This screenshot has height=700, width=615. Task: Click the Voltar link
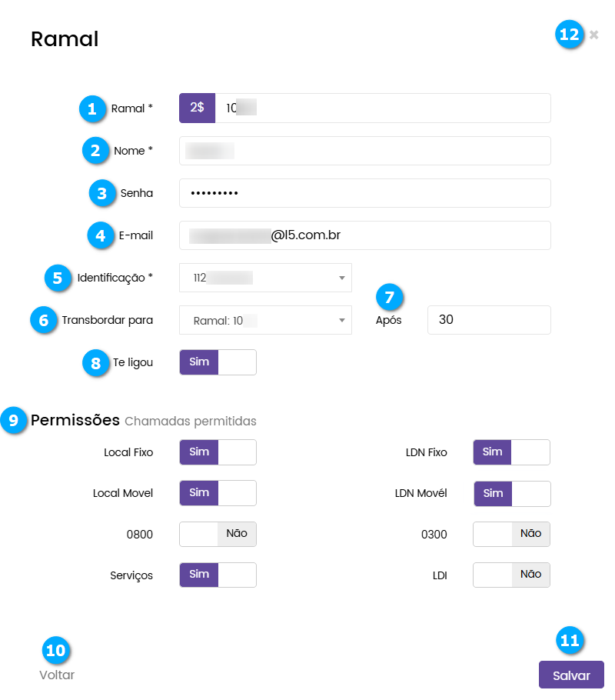click(x=57, y=675)
